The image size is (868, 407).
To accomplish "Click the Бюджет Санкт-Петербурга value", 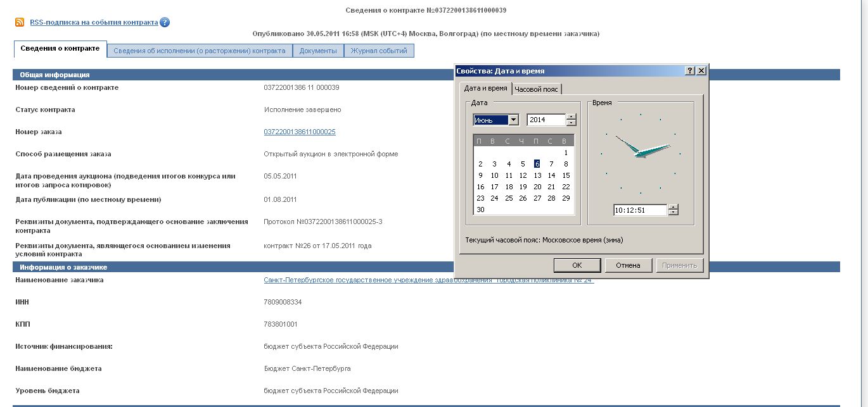I will pos(307,368).
